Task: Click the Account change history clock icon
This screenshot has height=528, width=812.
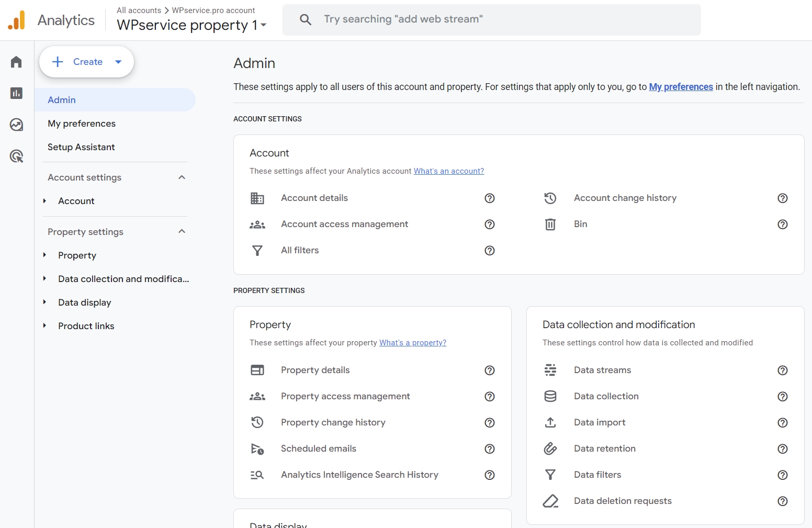Action: pos(550,198)
